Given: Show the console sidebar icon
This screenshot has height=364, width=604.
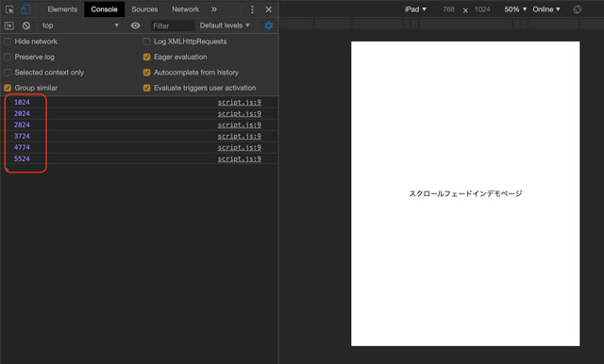Looking at the screenshot, I should 8,25.
